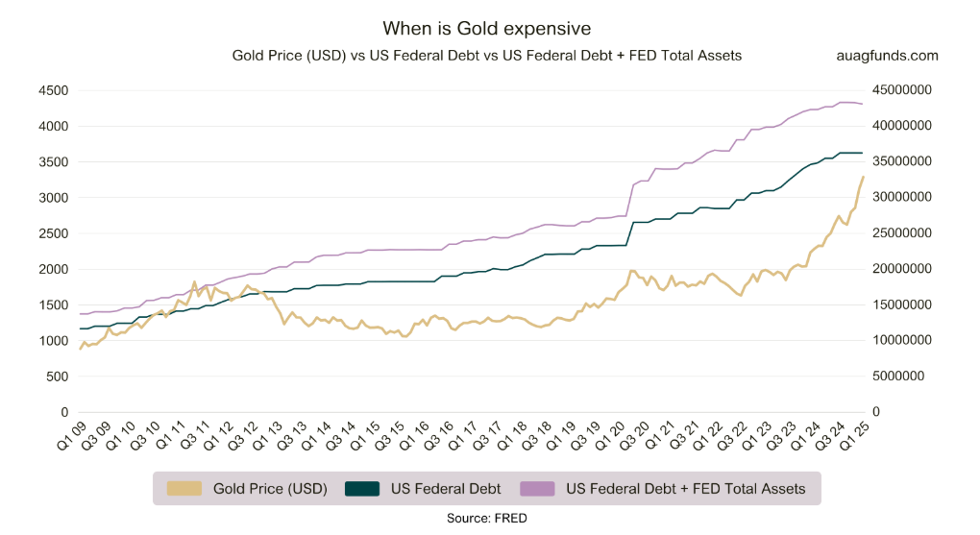Toggle US Federal Debt + FED Total Assets label

pos(687,489)
